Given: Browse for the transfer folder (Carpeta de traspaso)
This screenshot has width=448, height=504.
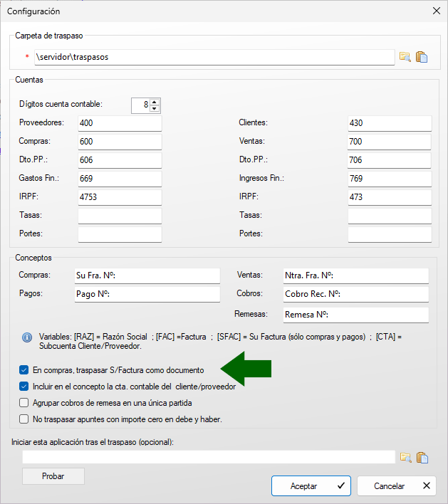Looking at the screenshot, I should (405, 57).
